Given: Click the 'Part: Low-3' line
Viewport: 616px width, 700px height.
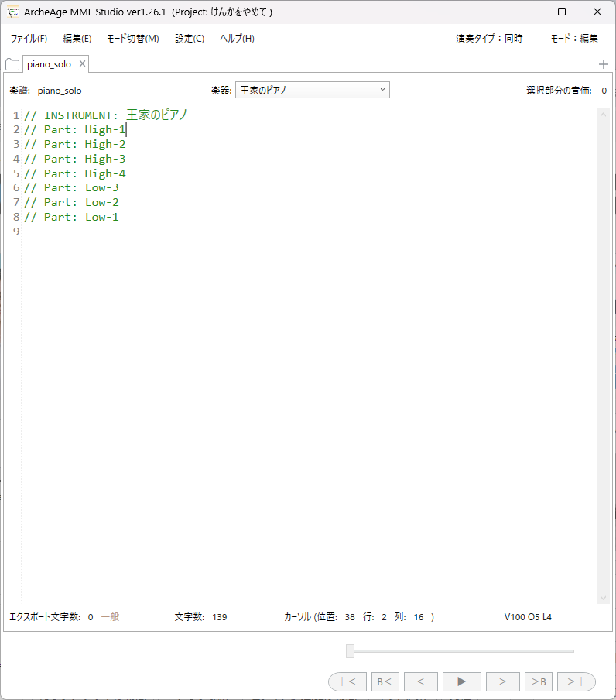Looking at the screenshot, I should [x=71, y=187].
